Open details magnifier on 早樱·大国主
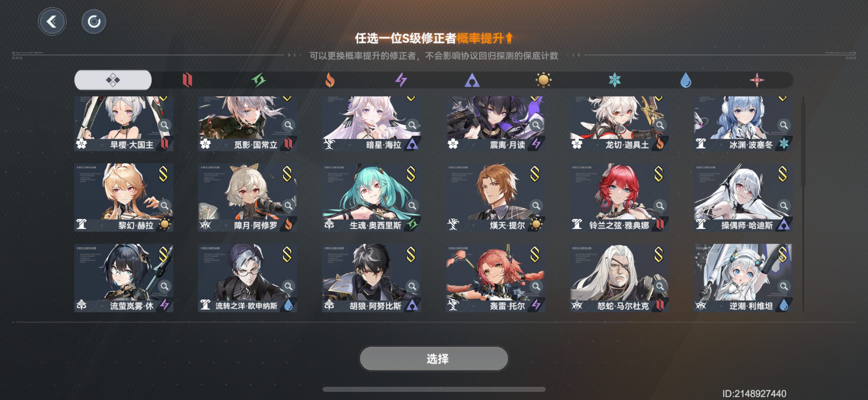868x400 pixels. pyautogui.click(x=164, y=125)
